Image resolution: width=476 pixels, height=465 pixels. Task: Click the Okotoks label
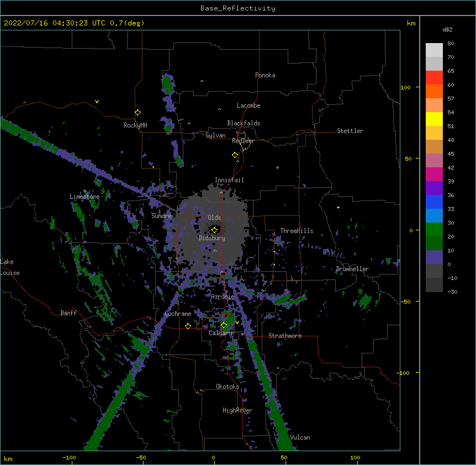click(x=228, y=387)
